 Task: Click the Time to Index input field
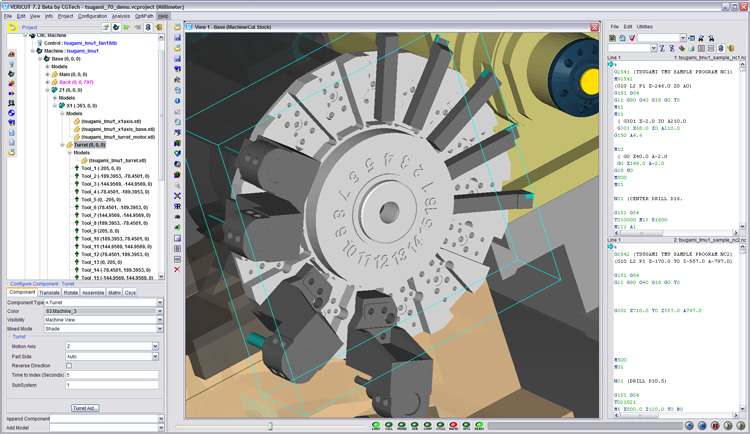pos(111,374)
